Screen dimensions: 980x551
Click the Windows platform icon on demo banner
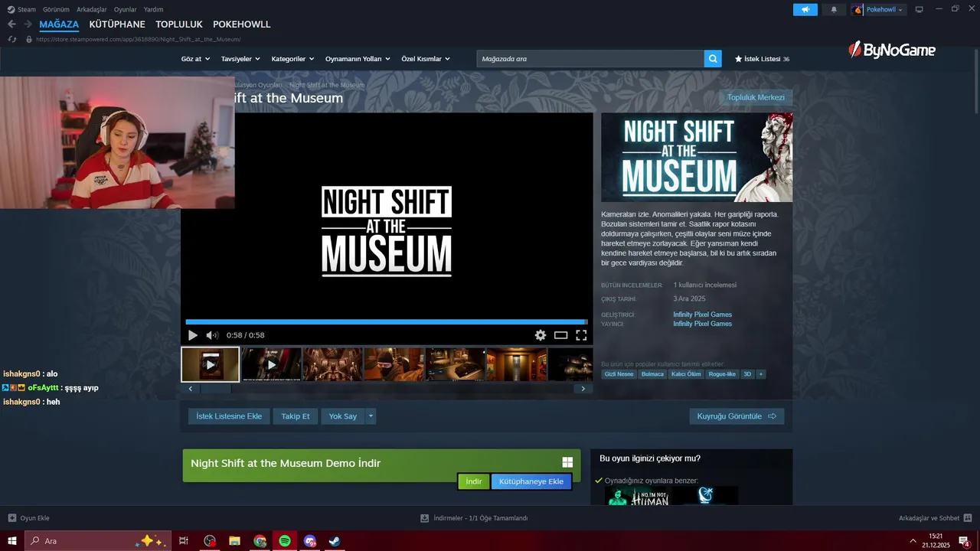pyautogui.click(x=567, y=462)
